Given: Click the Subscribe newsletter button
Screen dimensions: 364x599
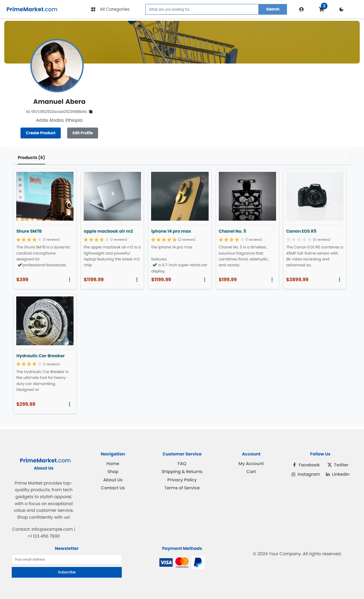Looking at the screenshot, I should pos(67,572).
